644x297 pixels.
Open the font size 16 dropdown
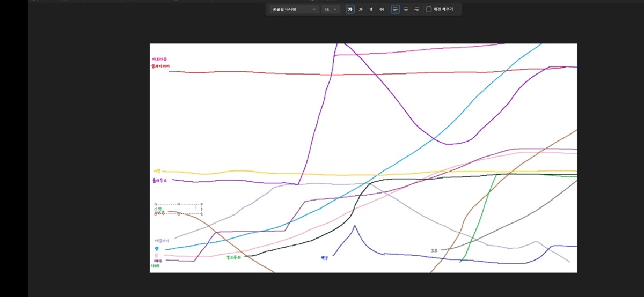click(331, 9)
